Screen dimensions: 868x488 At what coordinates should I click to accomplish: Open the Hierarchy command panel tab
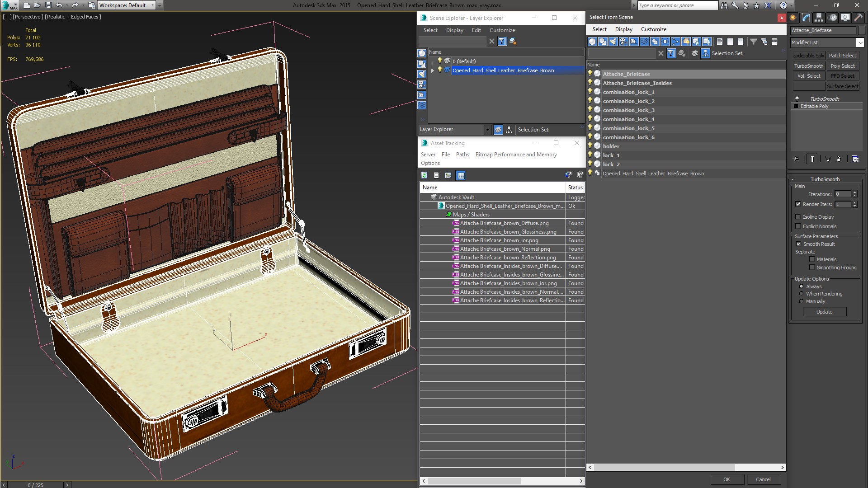tap(819, 18)
